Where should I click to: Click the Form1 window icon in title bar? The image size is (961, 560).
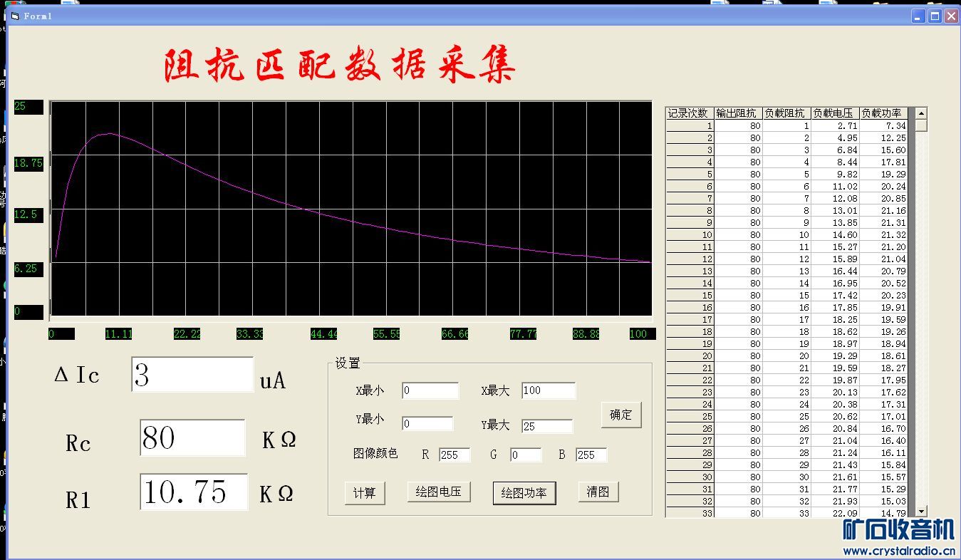pos(15,16)
